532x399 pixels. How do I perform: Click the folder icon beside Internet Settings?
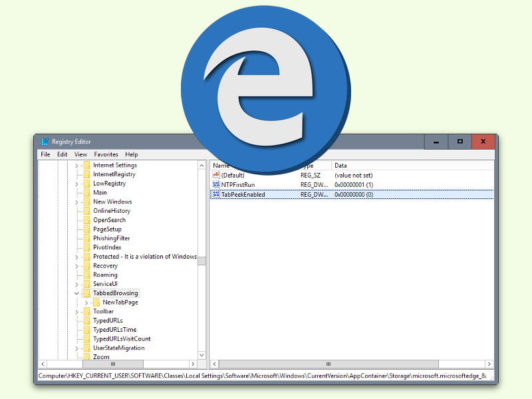tap(87, 165)
